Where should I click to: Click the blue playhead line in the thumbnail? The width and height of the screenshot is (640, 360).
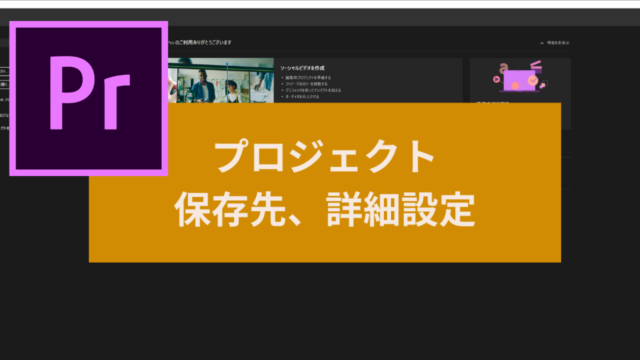pos(227,82)
